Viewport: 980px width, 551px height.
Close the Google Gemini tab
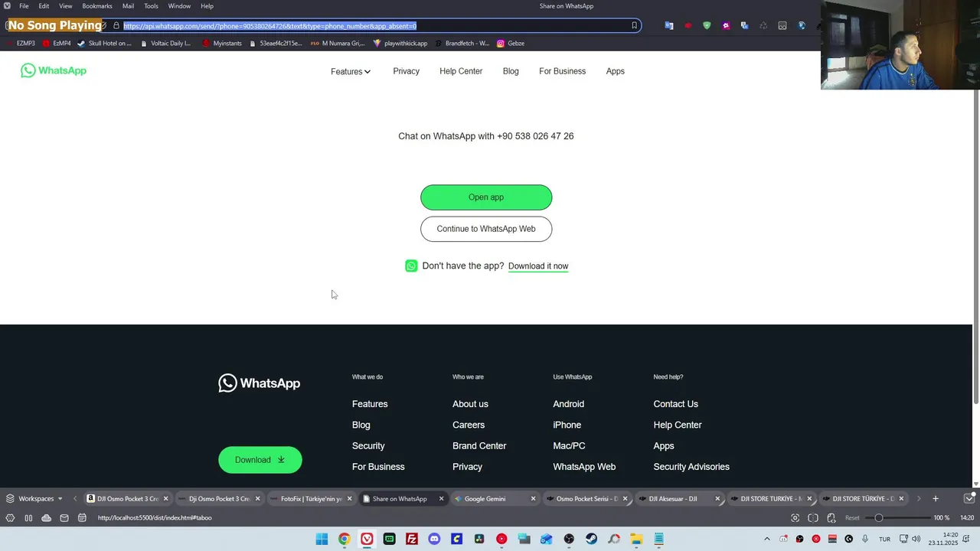[533, 498]
